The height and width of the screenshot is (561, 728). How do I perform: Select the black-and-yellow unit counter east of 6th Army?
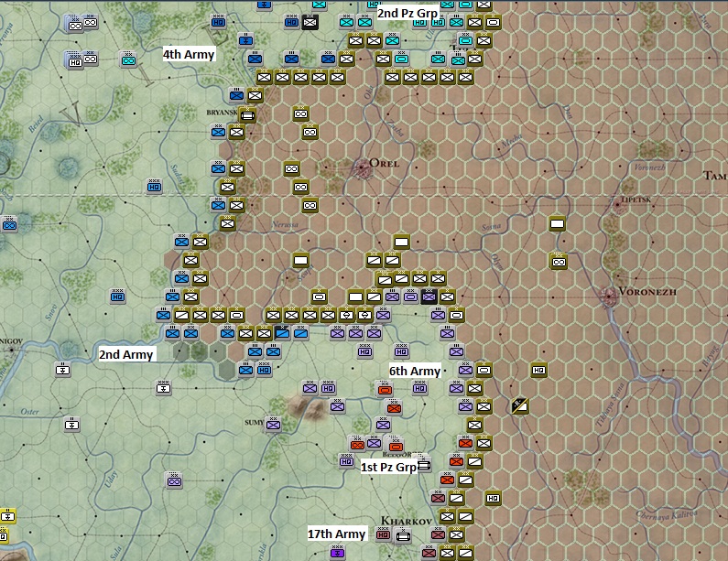click(520, 406)
